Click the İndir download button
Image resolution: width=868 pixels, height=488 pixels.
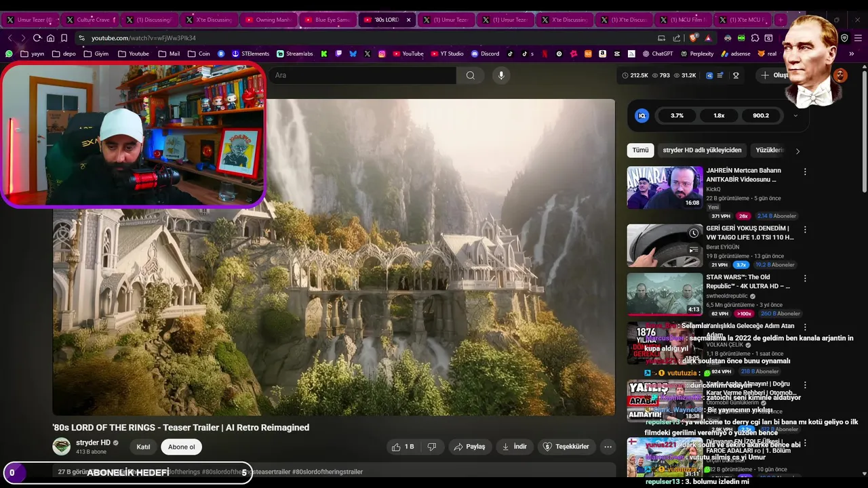[x=514, y=447]
